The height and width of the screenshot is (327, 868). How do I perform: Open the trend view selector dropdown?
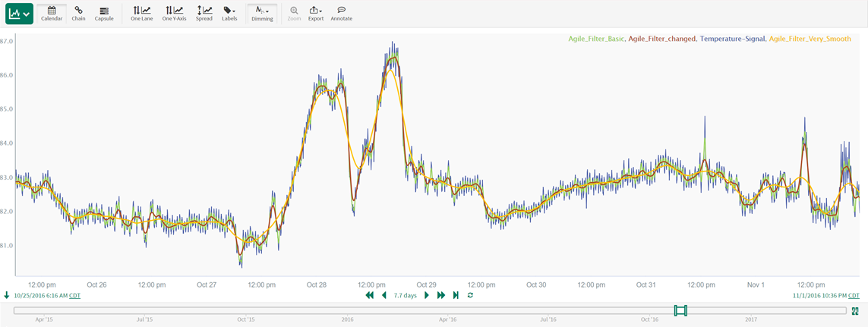[x=19, y=14]
